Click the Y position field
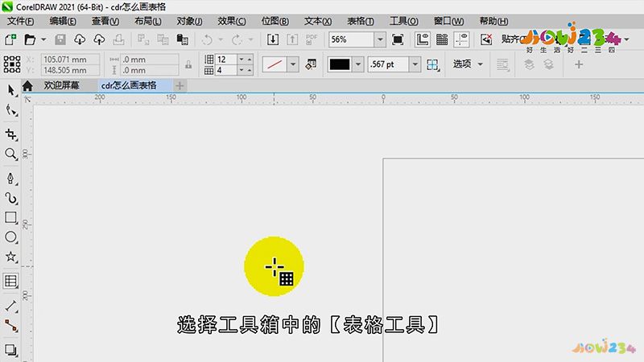The width and height of the screenshot is (644, 362). coord(70,70)
